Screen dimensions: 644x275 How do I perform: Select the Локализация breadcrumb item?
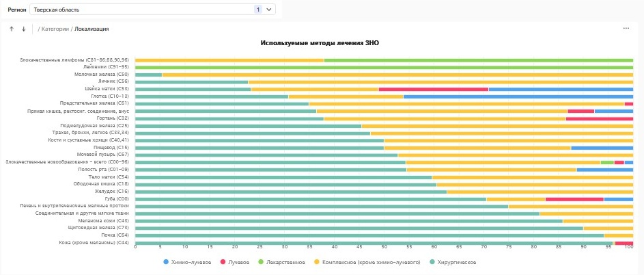click(x=92, y=29)
